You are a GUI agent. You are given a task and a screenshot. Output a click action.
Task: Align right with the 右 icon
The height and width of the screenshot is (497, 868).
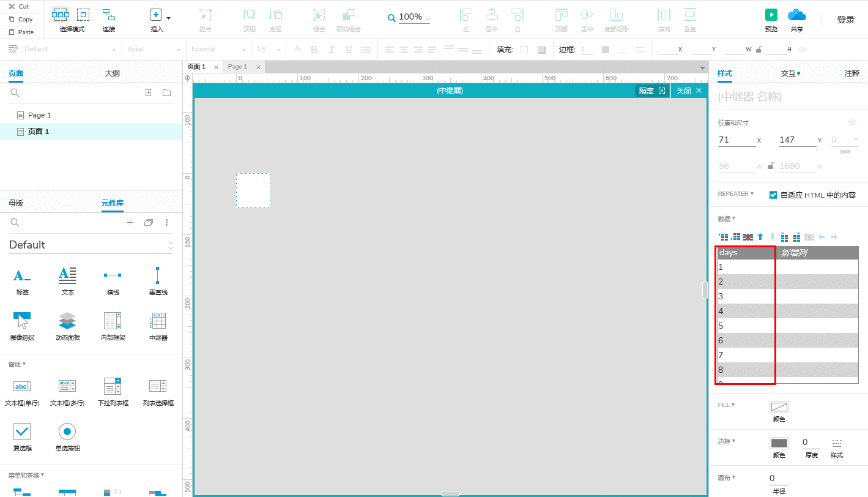pyautogui.click(x=517, y=15)
